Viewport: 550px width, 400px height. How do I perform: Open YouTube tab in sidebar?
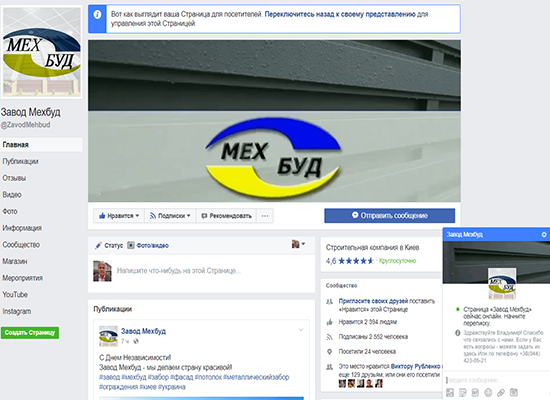point(15,294)
